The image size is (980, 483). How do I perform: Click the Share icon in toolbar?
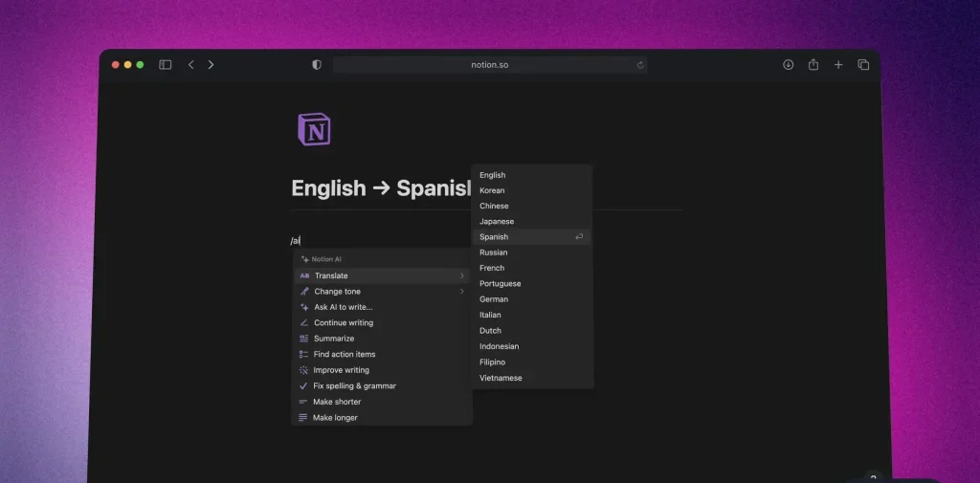click(x=813, y=65)
